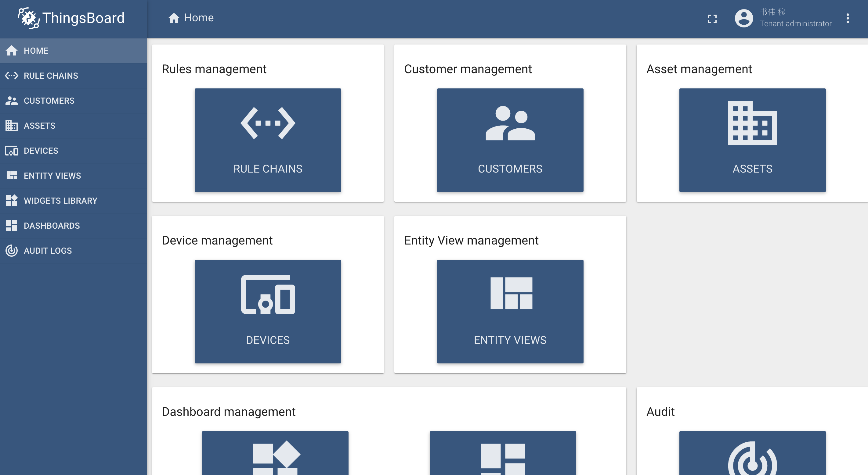Go to Customers in sidebar
This screenshot has height=475, width=868.
pyautogui.click(x=49, y=101)
